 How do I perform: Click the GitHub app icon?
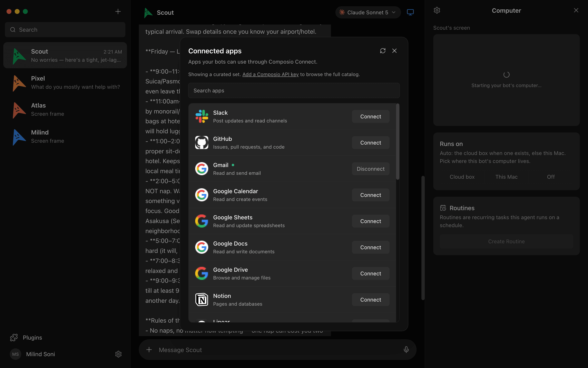pos(202,142)
